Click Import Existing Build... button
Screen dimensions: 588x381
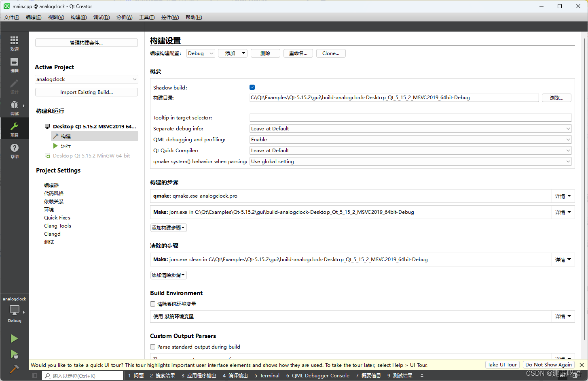(87, 92)
